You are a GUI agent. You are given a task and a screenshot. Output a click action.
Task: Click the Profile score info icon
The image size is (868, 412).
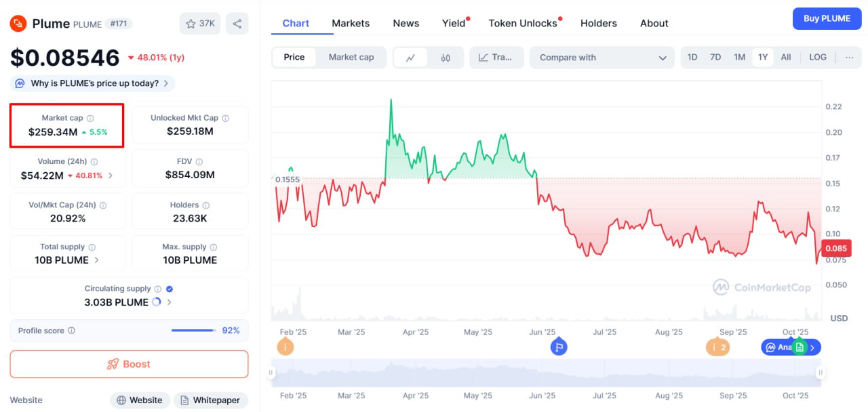72,331
